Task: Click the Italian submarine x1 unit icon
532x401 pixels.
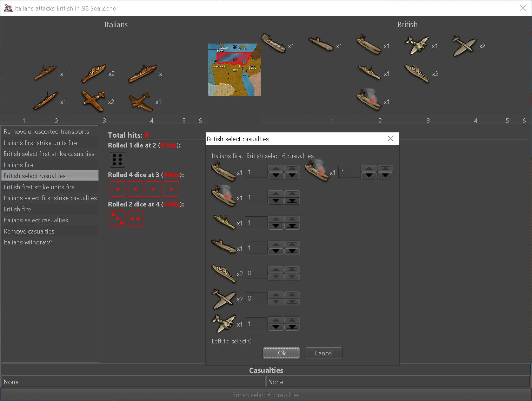Action: click(46, 101)
